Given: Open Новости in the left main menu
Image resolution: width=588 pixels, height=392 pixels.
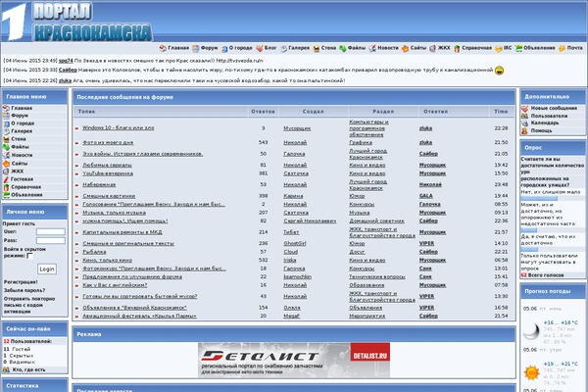Looking at the screenshot, I should pyautogui.click(x=22, y=155).
